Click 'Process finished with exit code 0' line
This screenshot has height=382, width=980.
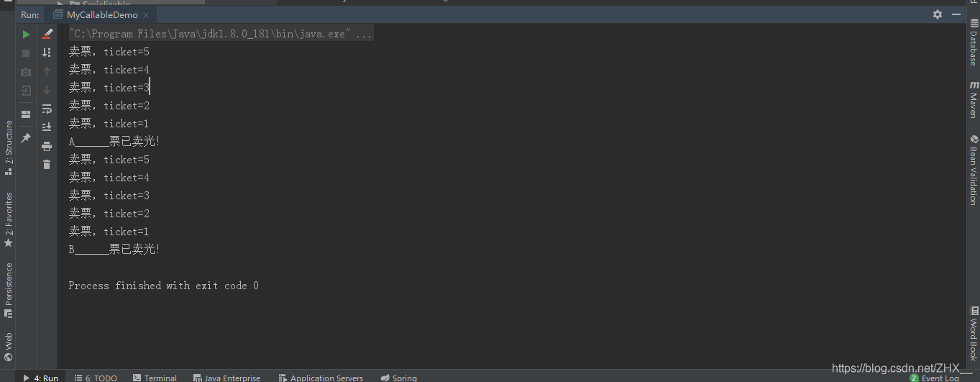click(163, 286)
